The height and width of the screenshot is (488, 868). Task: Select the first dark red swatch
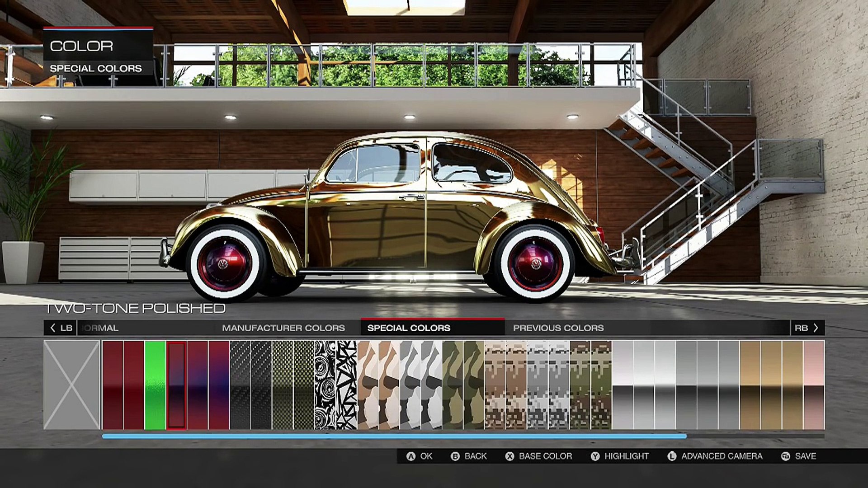(113, 385)
